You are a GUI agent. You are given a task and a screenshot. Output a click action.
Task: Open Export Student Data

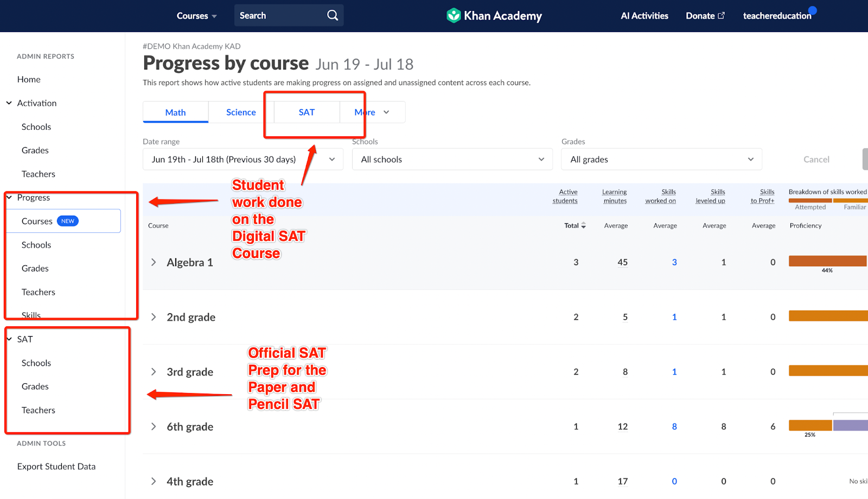56,466
